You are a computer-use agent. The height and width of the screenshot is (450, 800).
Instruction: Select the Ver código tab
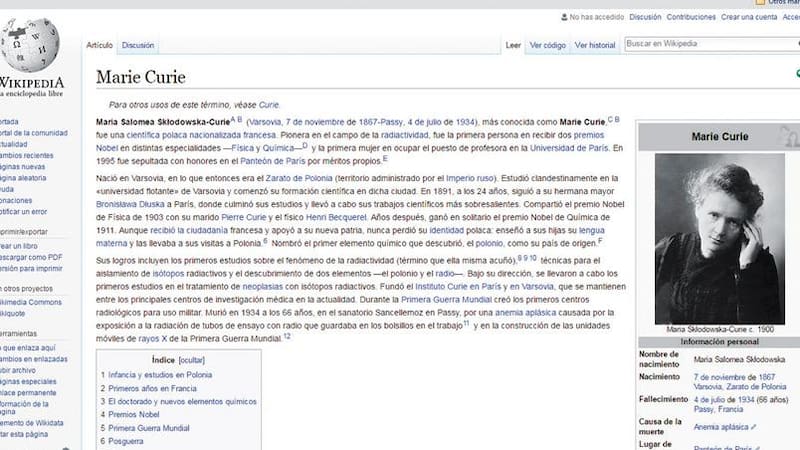[x=547, y=45]
